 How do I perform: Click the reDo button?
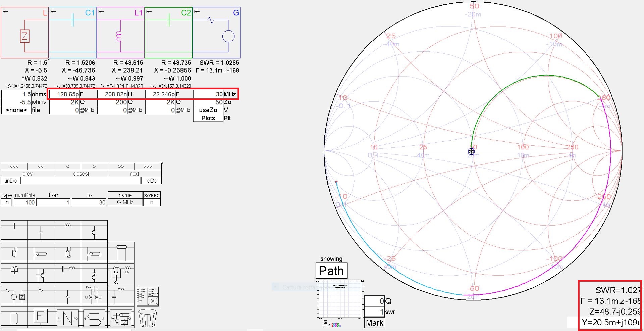151,181
